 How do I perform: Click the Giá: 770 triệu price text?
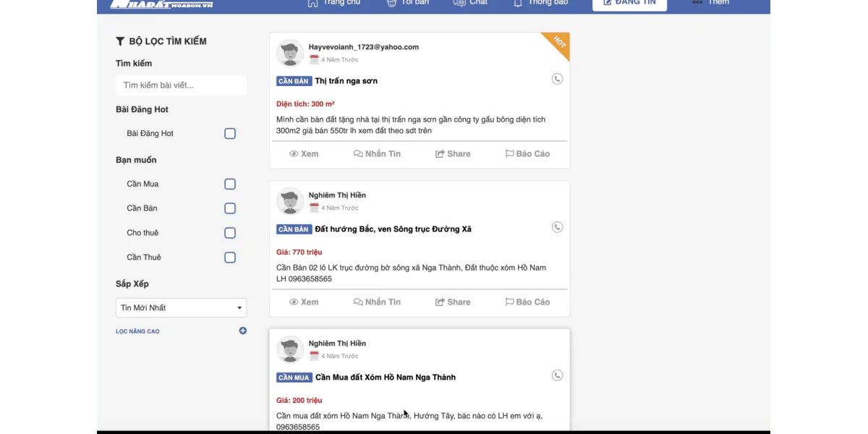click(x=299, y=252)
